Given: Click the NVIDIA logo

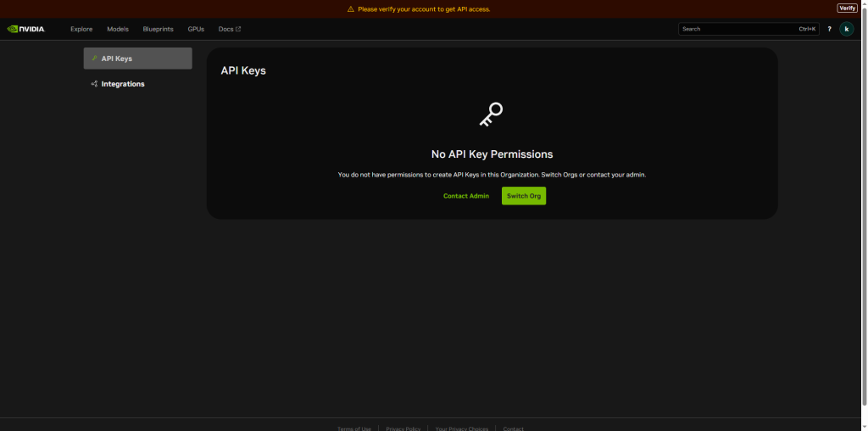Looking at the screenshot, I should click(x=26, y=29).
